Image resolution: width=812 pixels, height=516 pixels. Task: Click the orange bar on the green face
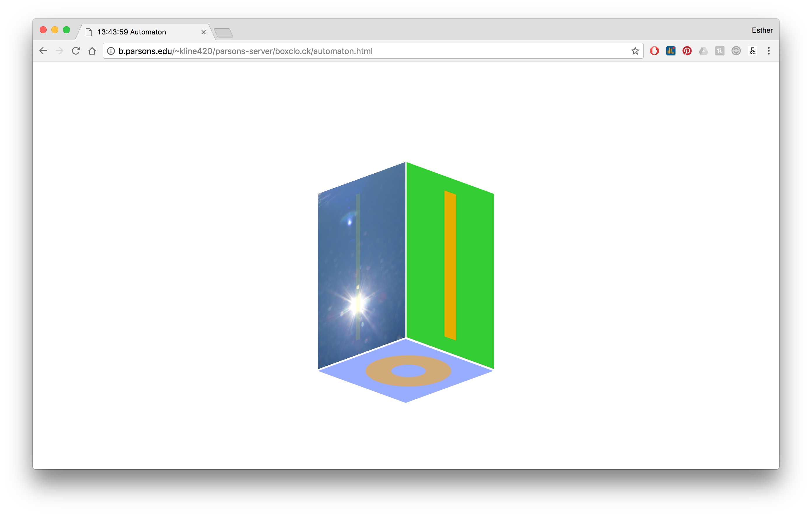[x=450, y=266]
